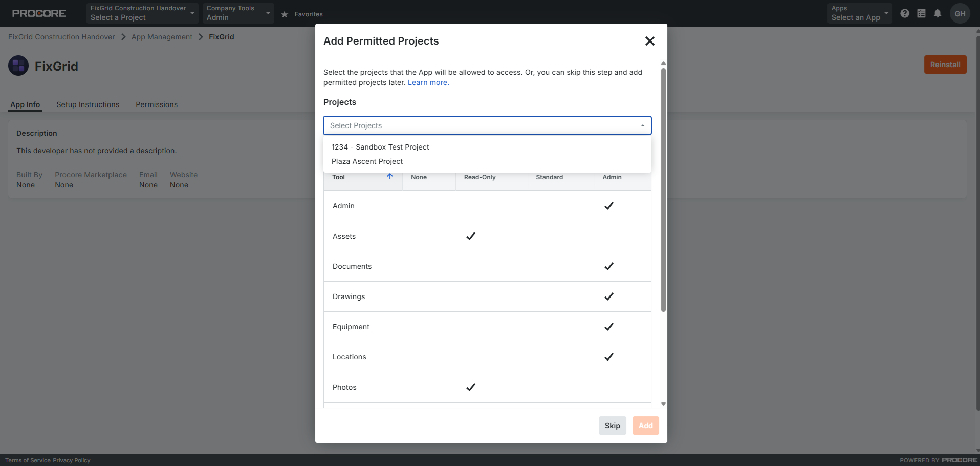The height and width of the screenshot is (466, 980).
Task: Open the Learn more link
Action: pos(428,82)
